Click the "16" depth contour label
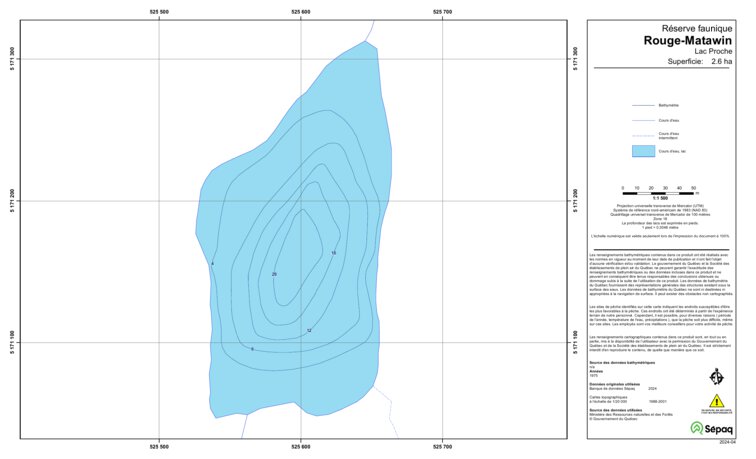This screenshot has width=756, height=459. pyautogui.click(x=334, y=253)
